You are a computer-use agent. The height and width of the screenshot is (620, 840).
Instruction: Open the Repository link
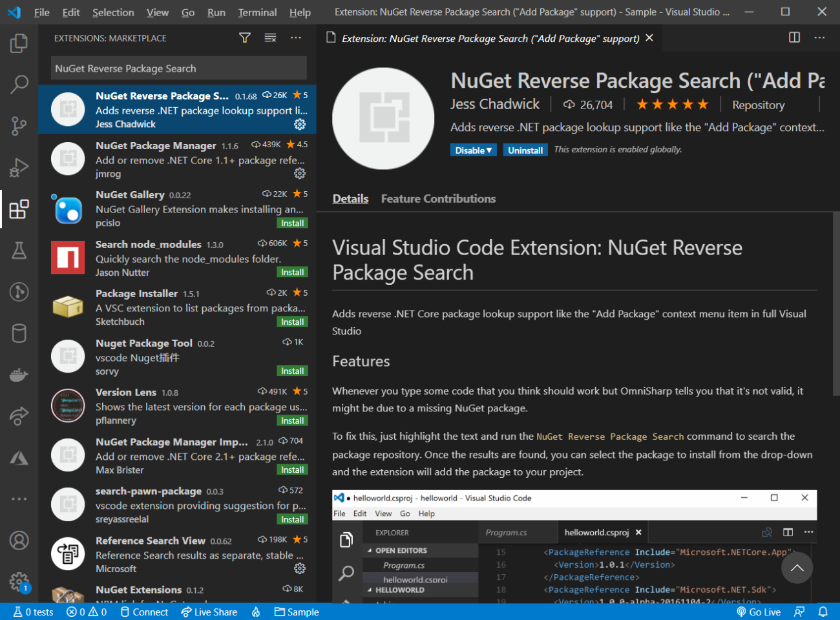pos(759,105)
